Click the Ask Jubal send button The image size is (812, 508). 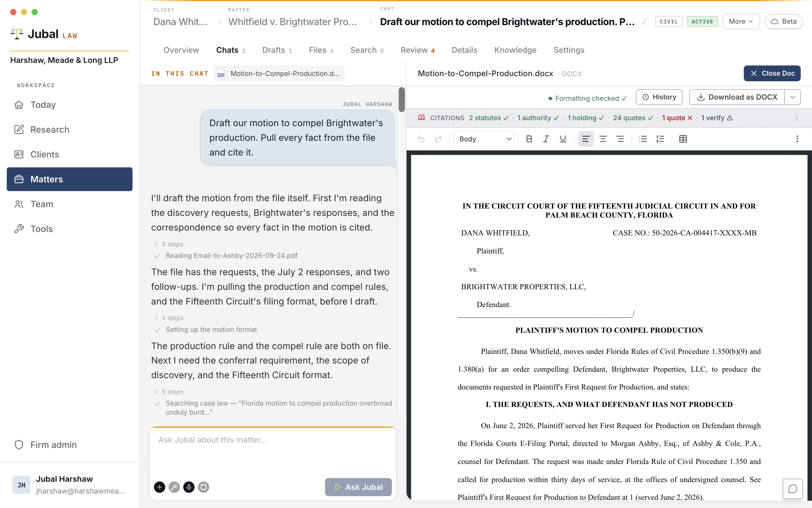coord(358,487)
